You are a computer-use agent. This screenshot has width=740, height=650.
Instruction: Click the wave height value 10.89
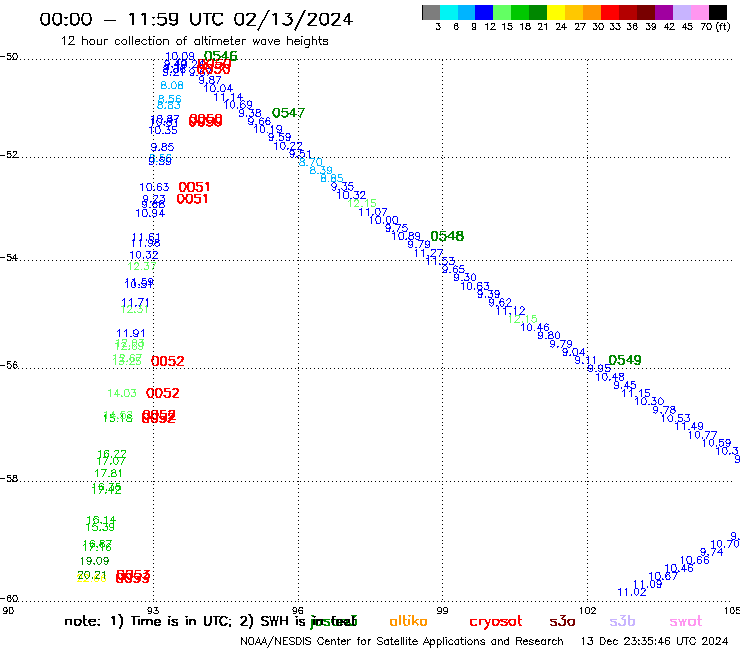coord(406,236)
